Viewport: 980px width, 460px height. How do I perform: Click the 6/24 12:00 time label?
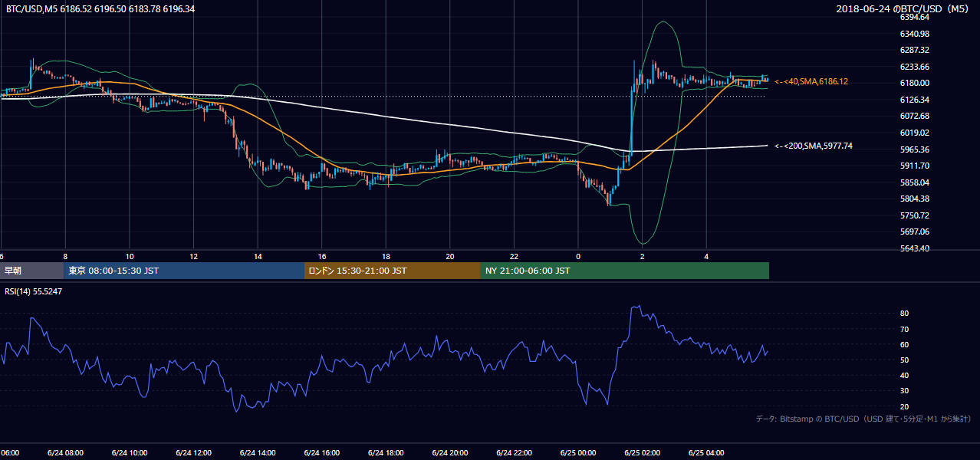coord(193,453)
